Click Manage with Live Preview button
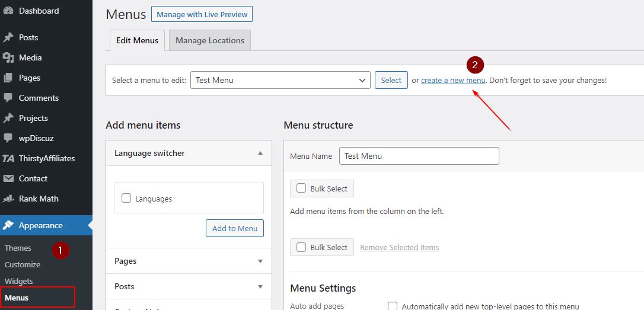The image size is (644, 310). 202,14
